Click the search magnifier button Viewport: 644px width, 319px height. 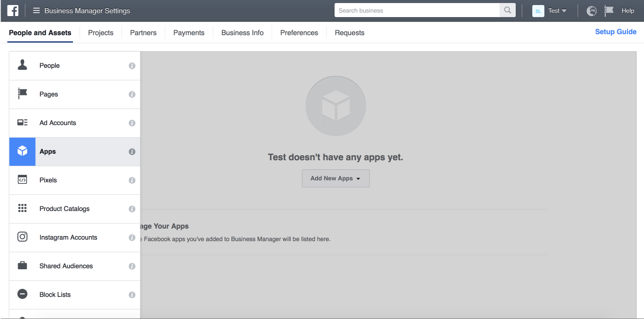pyautogui.click(x=507, y=10)
